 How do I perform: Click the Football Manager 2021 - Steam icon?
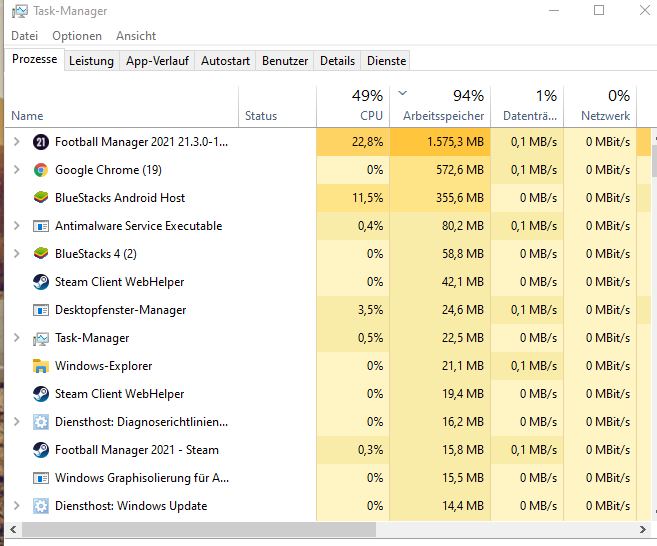tap(41, 450)
